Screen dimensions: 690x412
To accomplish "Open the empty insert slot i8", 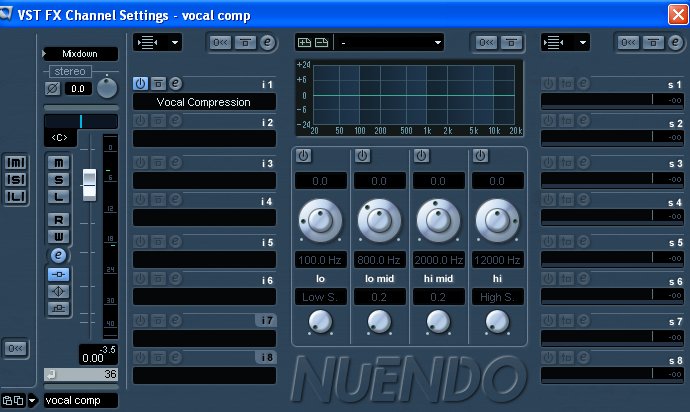I will tap(204, 375).
